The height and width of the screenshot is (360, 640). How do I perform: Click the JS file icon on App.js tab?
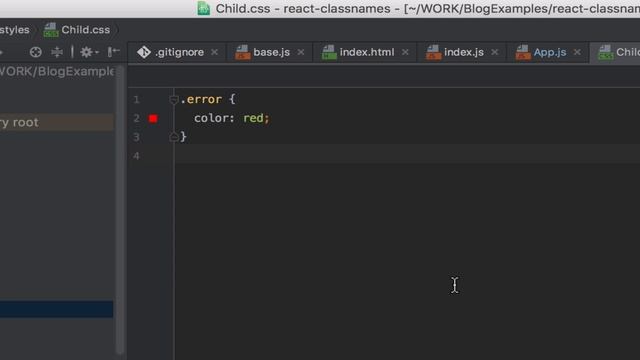tap(523, 52)
